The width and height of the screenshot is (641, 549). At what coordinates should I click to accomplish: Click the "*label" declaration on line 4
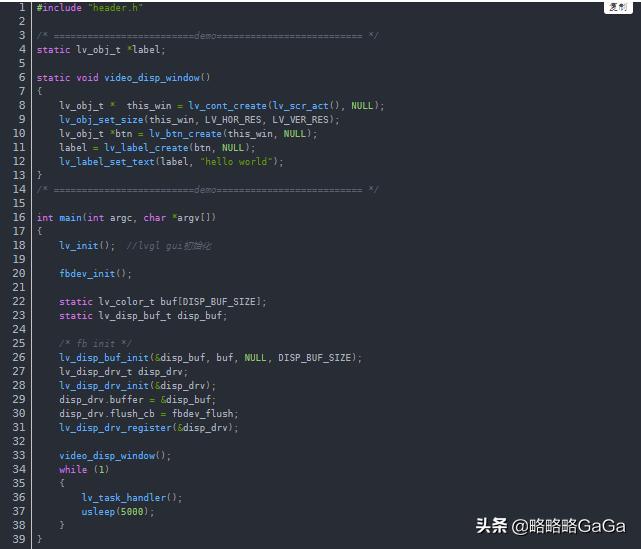(x=143, y=50)
